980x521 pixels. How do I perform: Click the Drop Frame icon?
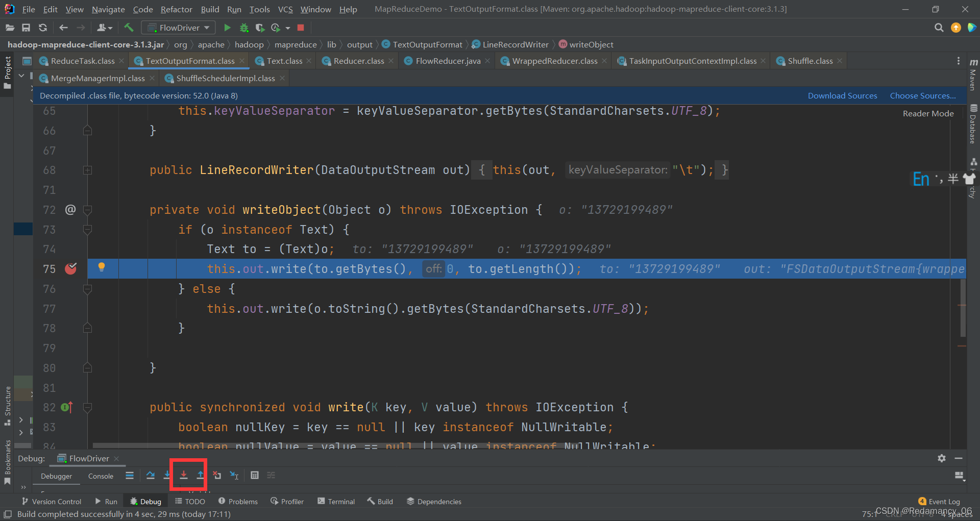217,475
